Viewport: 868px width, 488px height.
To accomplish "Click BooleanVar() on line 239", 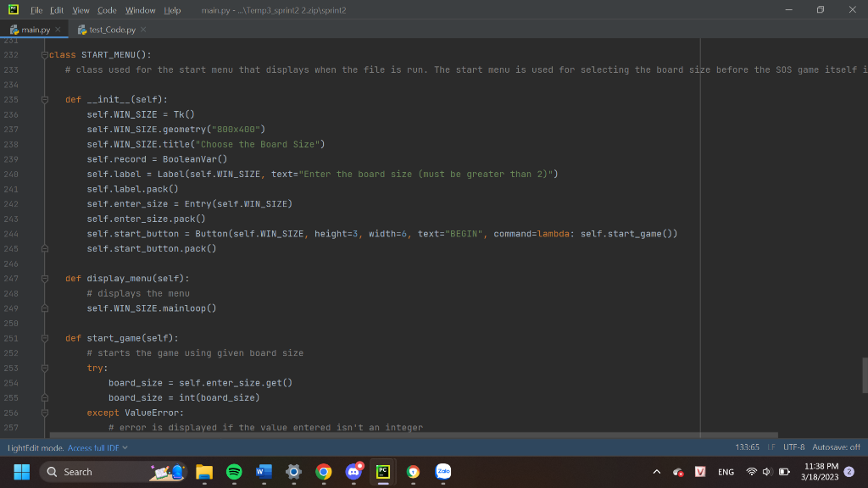I will (x=195, y=159).
